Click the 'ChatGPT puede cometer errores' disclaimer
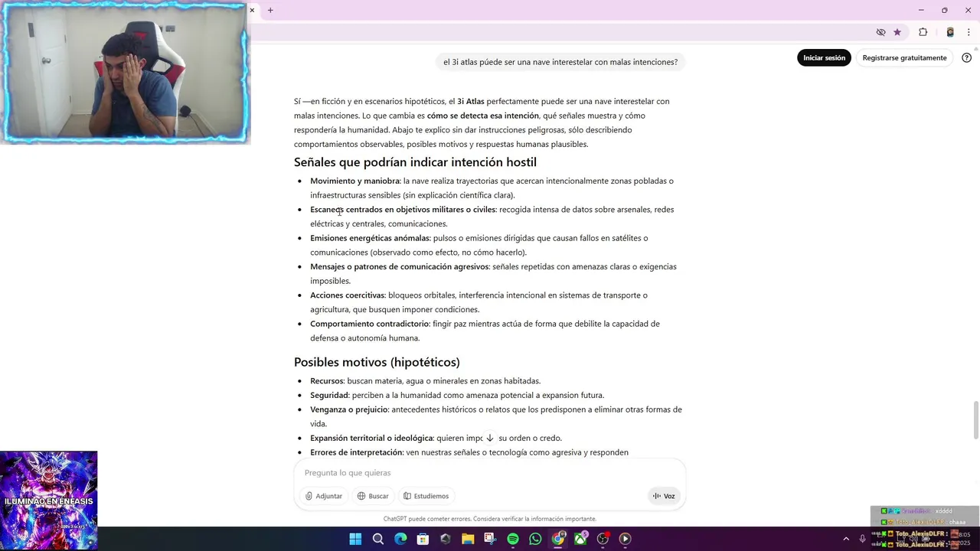This screenshot has width=980, height=551. [489, 519]
